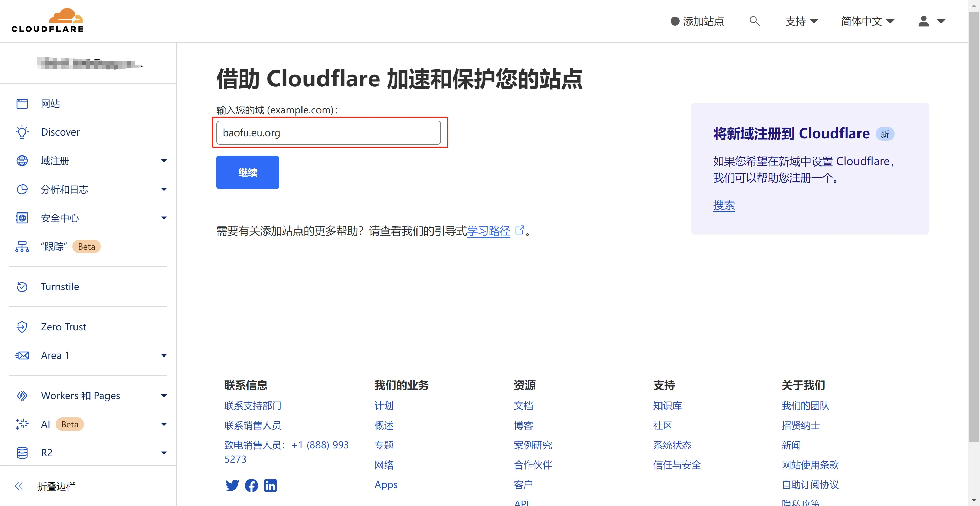Open the search magnifier in the header
The height and width of the screenshot is (506, 980).
[755, 21]
